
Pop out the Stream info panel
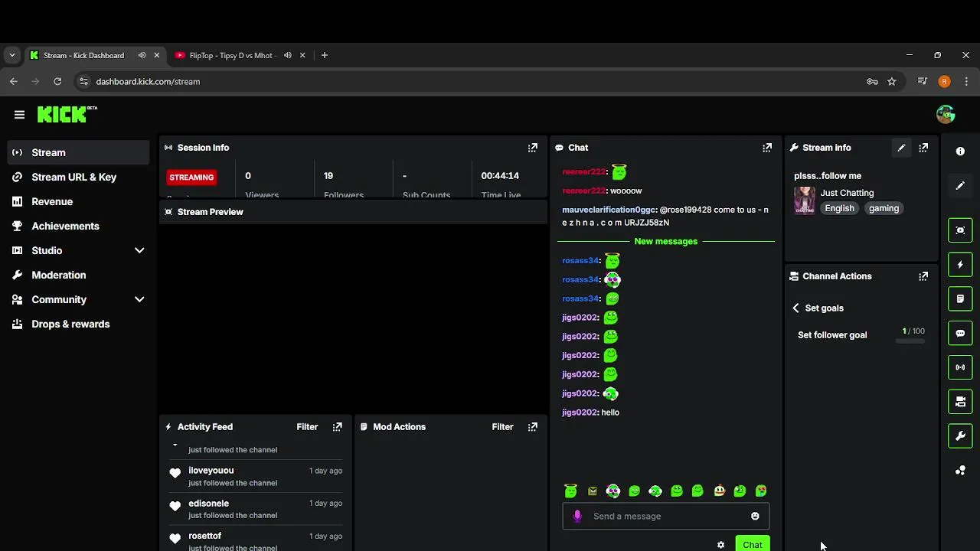click(923, 148)
